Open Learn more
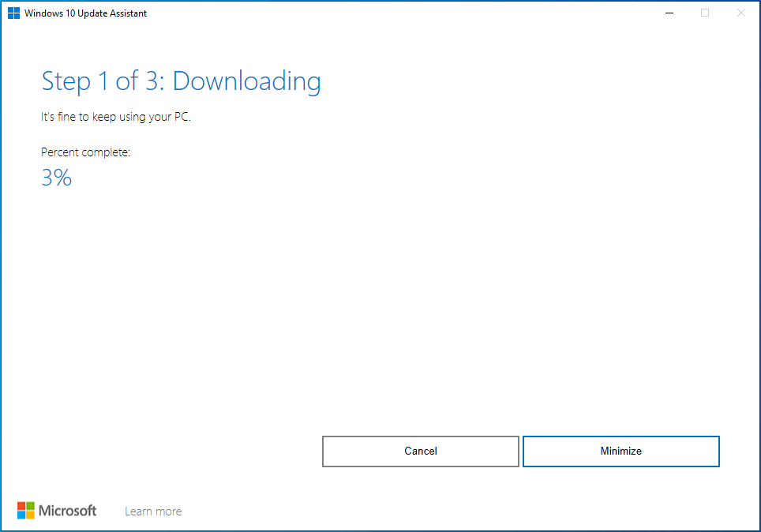Viewport: 761px width, 532px height. 152,510
